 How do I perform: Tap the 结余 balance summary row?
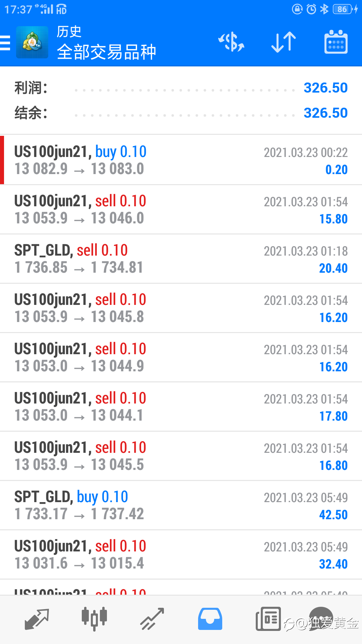pyautogui.click(x=181, y=113)
